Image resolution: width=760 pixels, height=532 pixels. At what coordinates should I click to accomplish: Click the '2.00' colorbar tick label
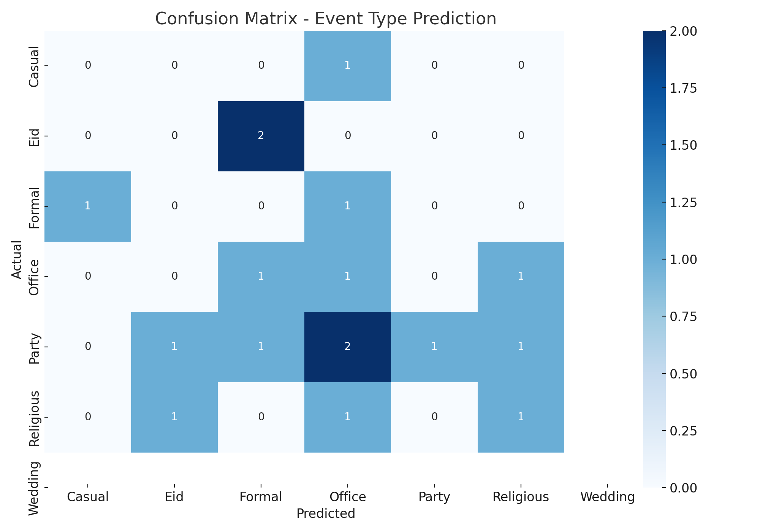tap(683, 32)
